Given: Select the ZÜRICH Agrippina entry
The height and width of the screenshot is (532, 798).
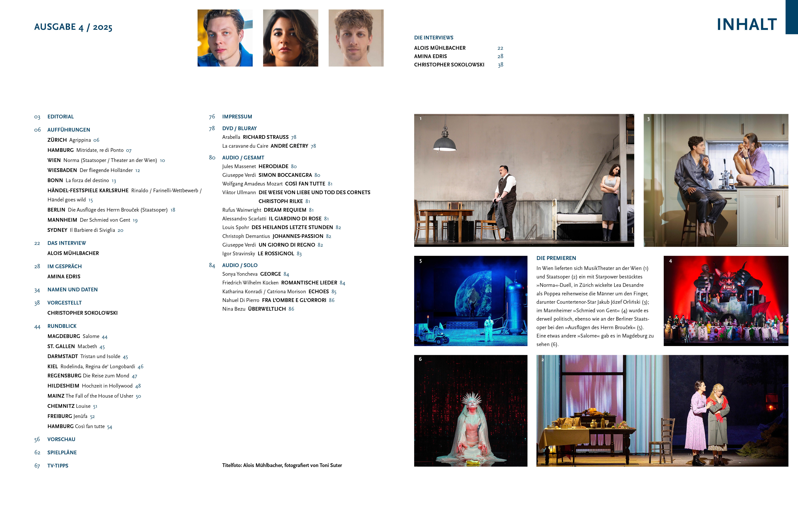Looking at the screenshot, I should point(73,140).
